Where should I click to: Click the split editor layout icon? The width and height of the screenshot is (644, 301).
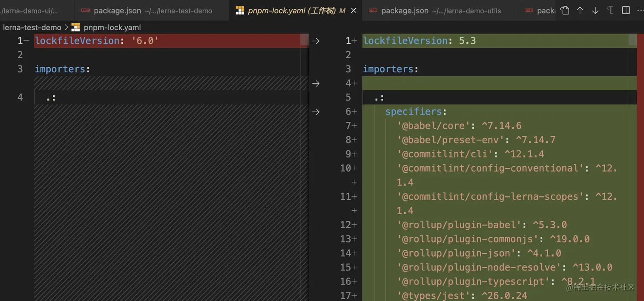[626, 11]
